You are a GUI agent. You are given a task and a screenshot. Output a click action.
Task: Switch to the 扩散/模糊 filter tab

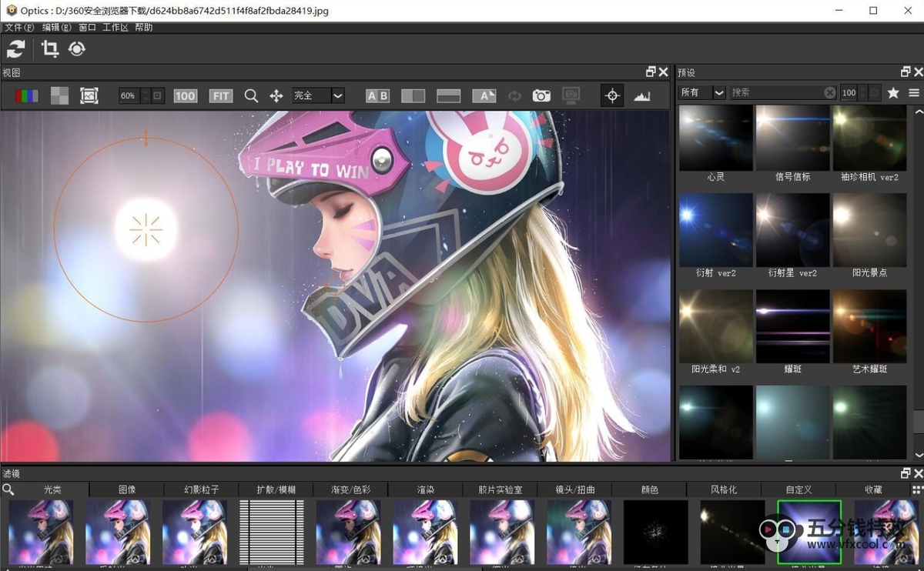276,489
